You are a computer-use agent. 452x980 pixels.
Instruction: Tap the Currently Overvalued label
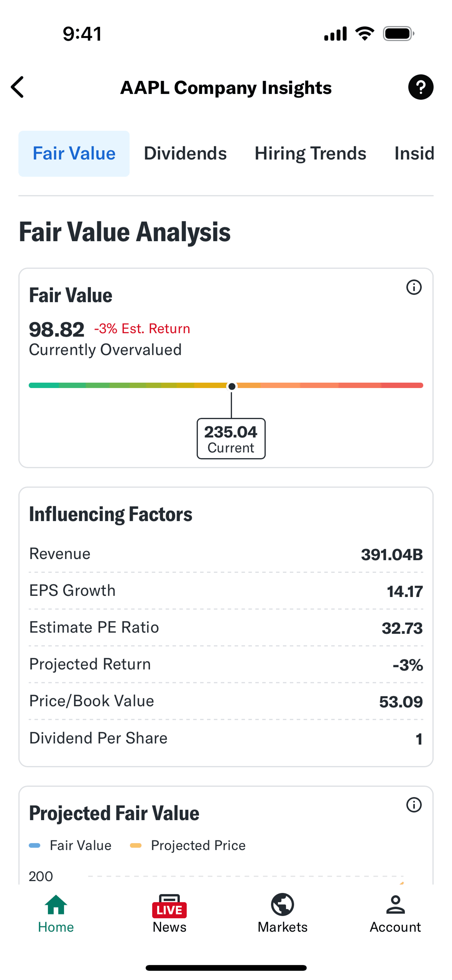point(105,350)
